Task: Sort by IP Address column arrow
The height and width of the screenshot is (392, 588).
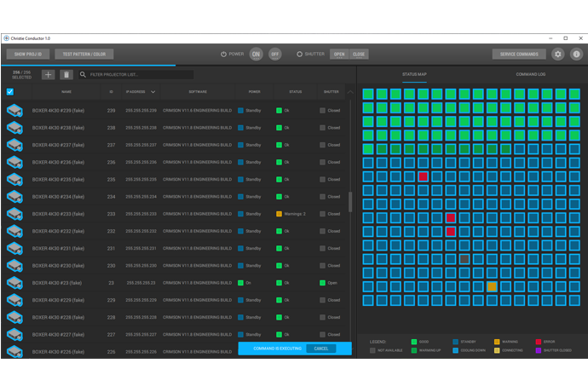Action: pyautogui.click(x=153, y=92)
